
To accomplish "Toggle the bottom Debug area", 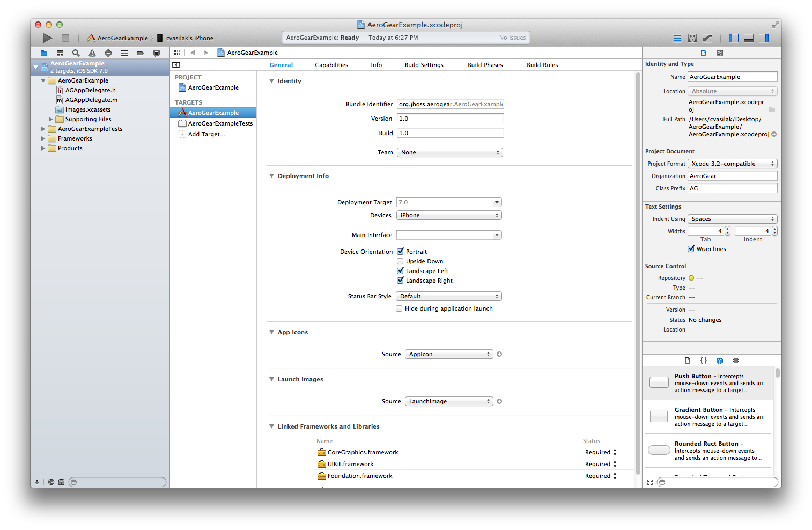I will pyautogui.click(x=749, y=38).
